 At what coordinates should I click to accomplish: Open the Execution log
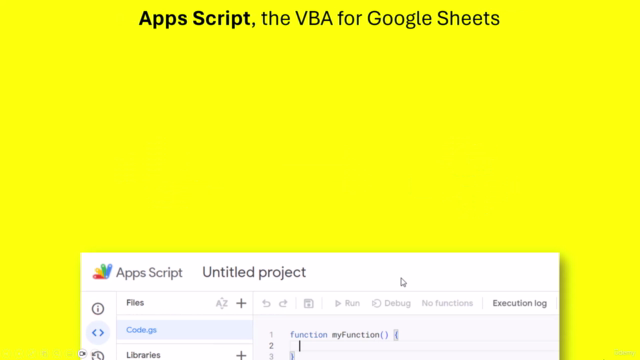tap(520, 303)
